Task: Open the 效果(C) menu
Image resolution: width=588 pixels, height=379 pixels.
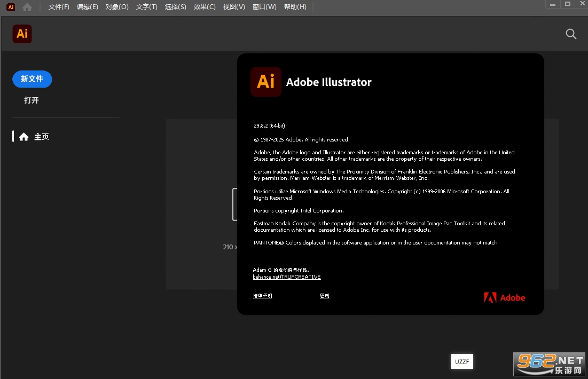Action: click(205, 7)
